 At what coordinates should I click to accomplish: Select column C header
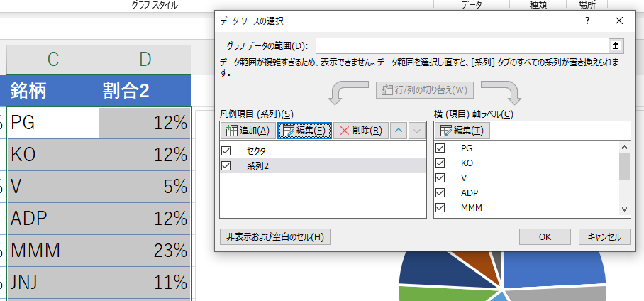(52, 60)
